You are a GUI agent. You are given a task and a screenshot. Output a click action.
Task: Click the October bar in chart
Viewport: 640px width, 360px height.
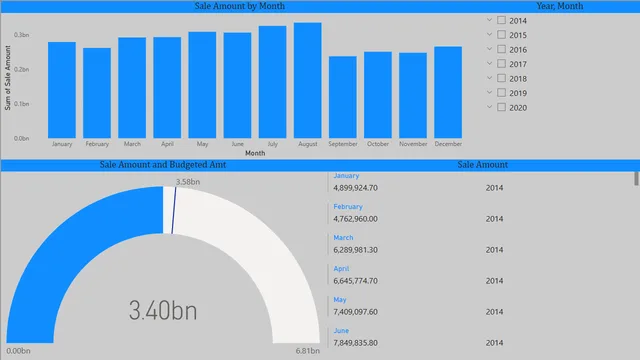click(x=378, y=95)
